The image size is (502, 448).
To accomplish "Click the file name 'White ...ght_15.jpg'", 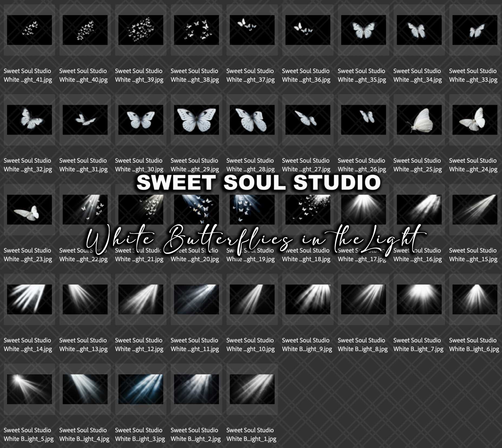I will point(473,259).
